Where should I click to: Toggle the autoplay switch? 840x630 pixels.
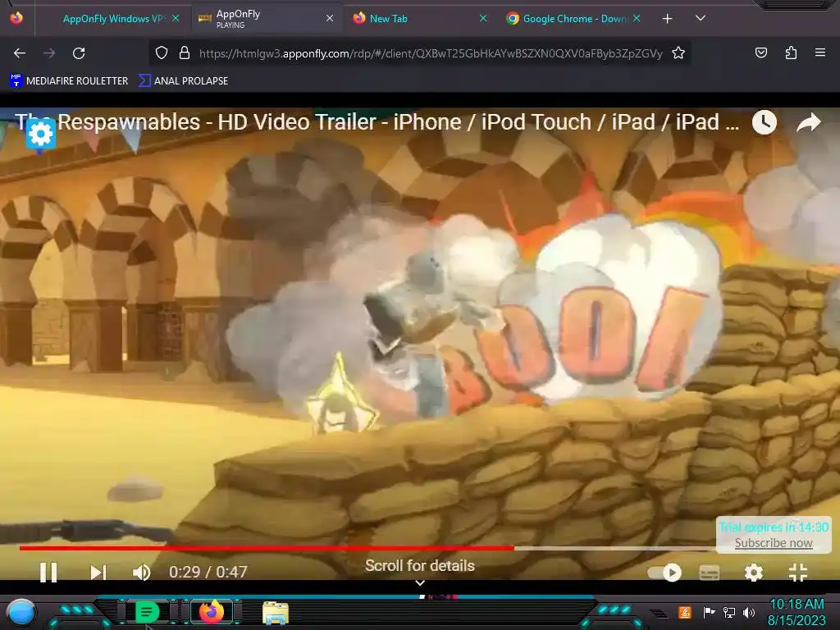pyautogui.click(x=664, y=573)
